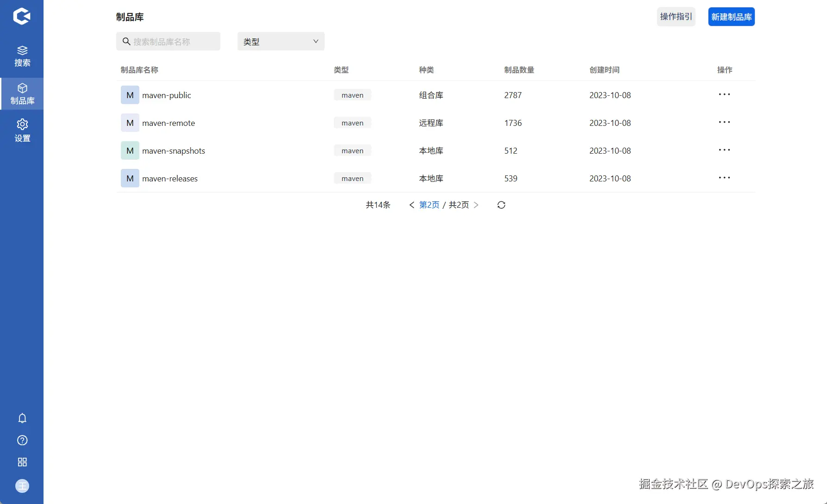Open the apps grid icon
The image size is (827, 504).
22,462
